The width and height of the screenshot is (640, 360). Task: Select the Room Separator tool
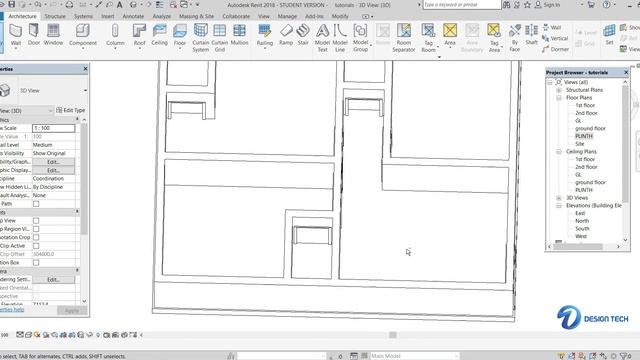point(404,38)
